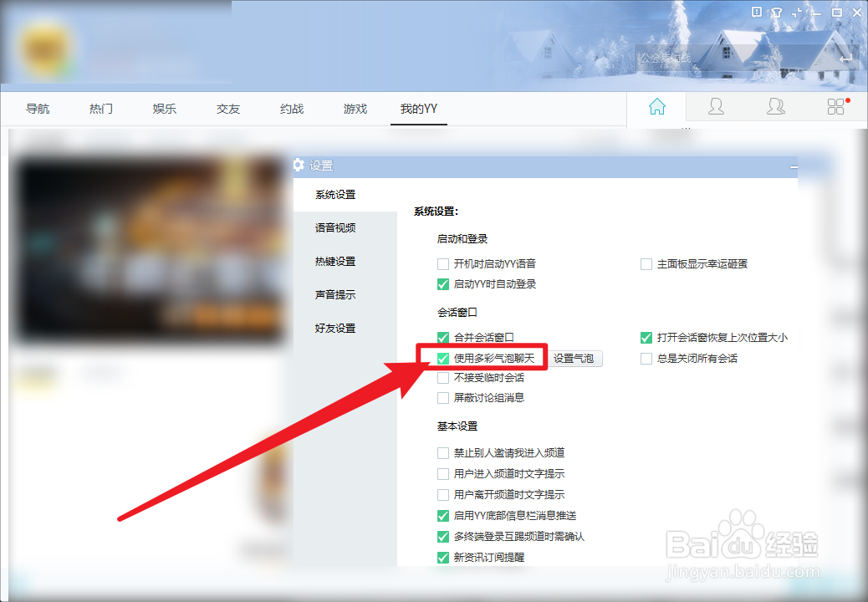Open the app grid icon with red dot
This screenshot has height=602, width=868.
coord(838,105)
